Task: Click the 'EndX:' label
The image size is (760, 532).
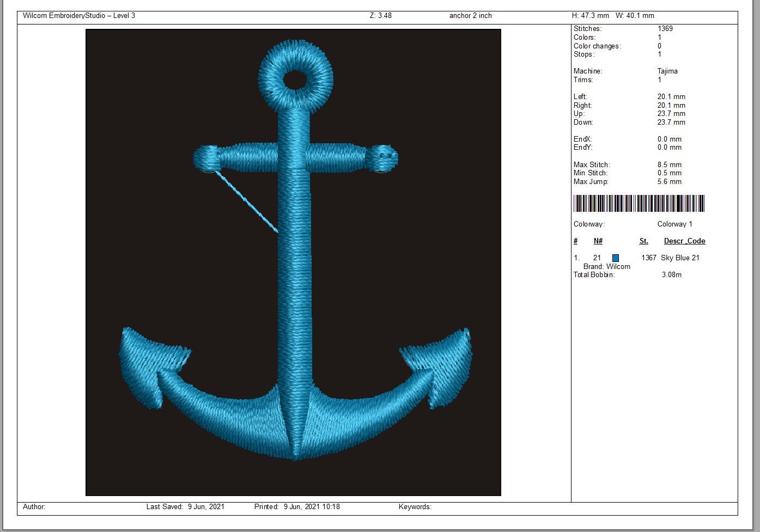Action: tap(582, 139)
